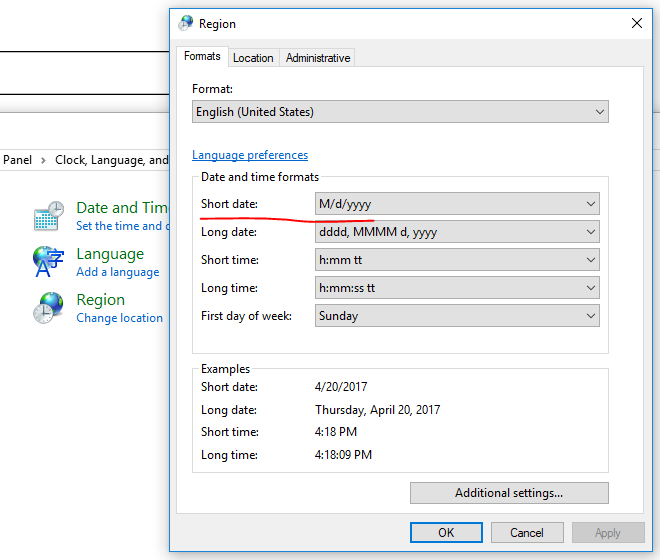Image resolution: width=660 pixels, height=560 pixels.
Task: Click the Apply button
Action: (x=608, y=533)
